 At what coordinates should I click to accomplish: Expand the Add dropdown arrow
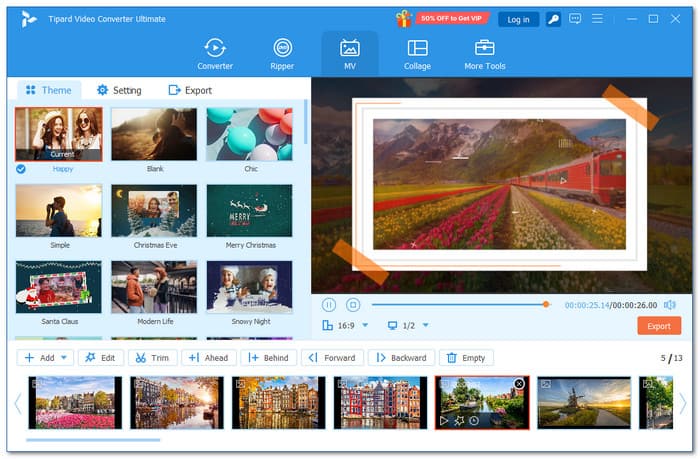click(64, 358)
